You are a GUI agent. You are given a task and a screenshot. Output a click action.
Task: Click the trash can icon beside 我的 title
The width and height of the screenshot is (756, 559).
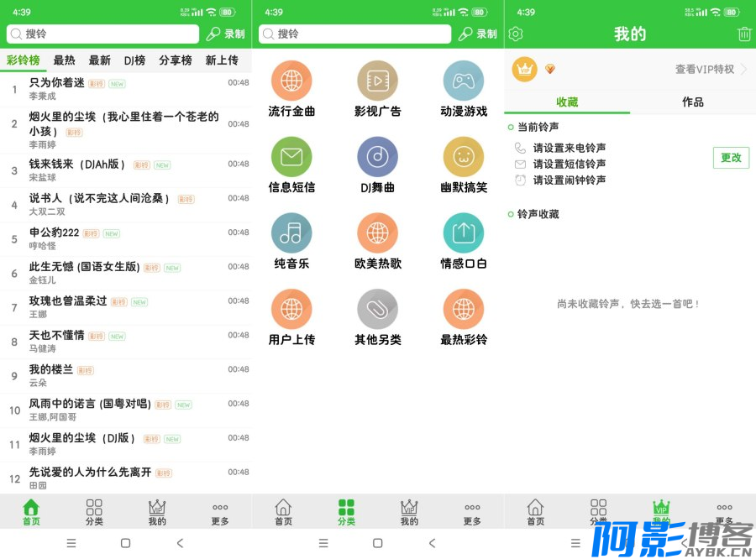pyautogui.click(x=744, y=34)
